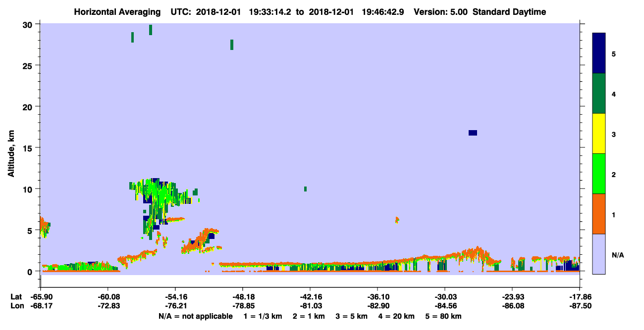
Task: Click the longitude value -82.90
Action: point(377,306)
